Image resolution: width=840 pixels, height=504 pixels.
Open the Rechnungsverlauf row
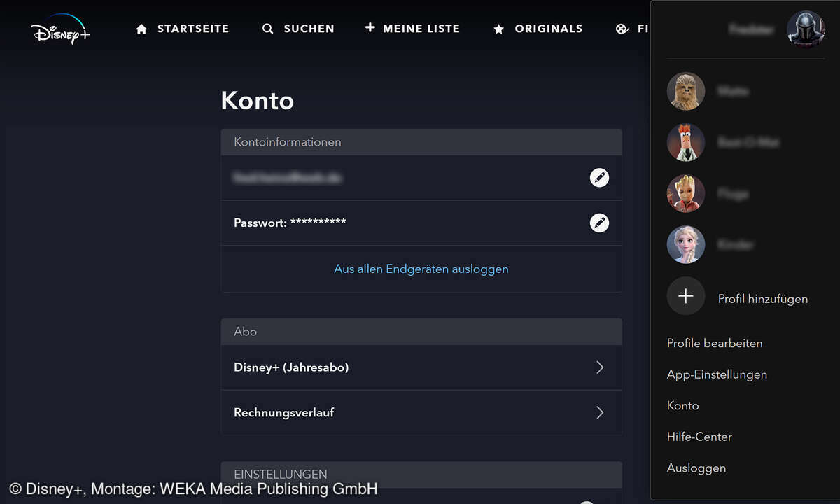pos(421,412)
